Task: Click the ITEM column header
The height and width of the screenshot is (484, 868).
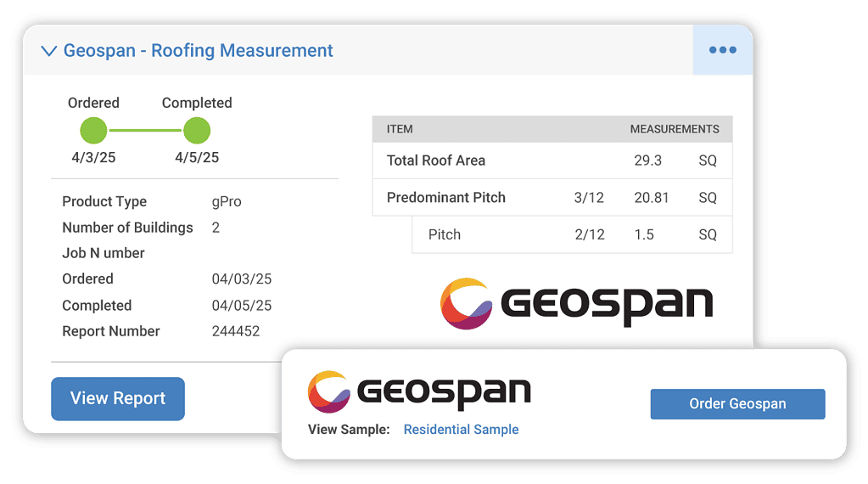Action: pyautogui.click(x=400, y=129)
